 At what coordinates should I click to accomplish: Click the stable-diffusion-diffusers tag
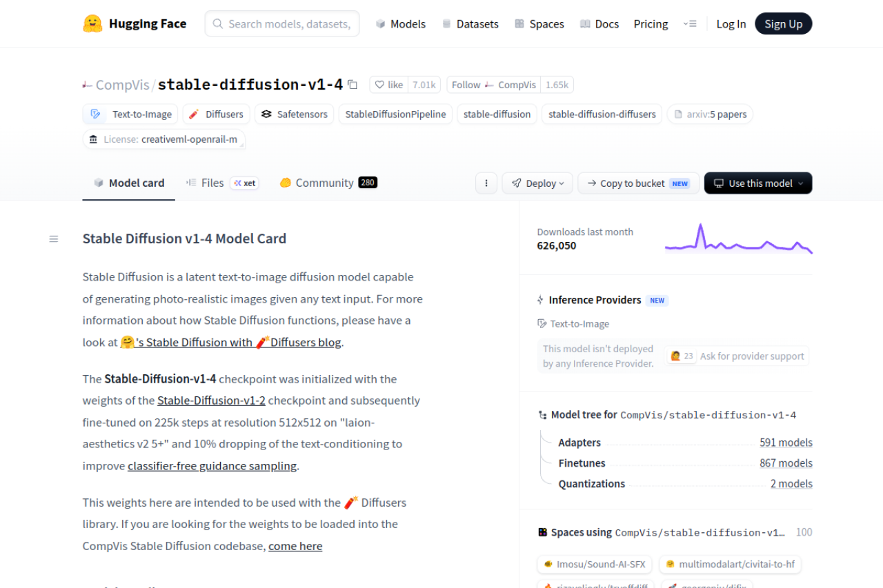click(602, 114)
